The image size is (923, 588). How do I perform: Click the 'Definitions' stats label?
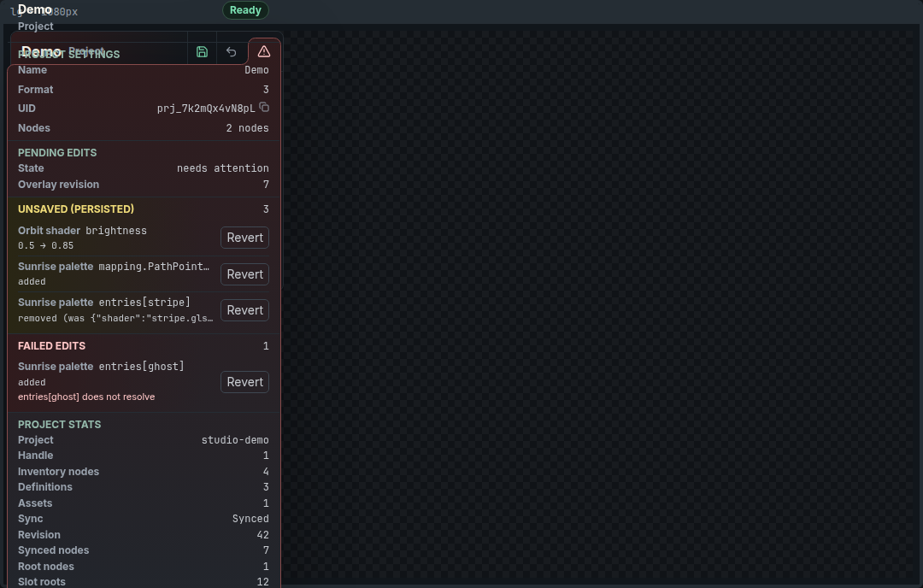[x=45, y=487]
